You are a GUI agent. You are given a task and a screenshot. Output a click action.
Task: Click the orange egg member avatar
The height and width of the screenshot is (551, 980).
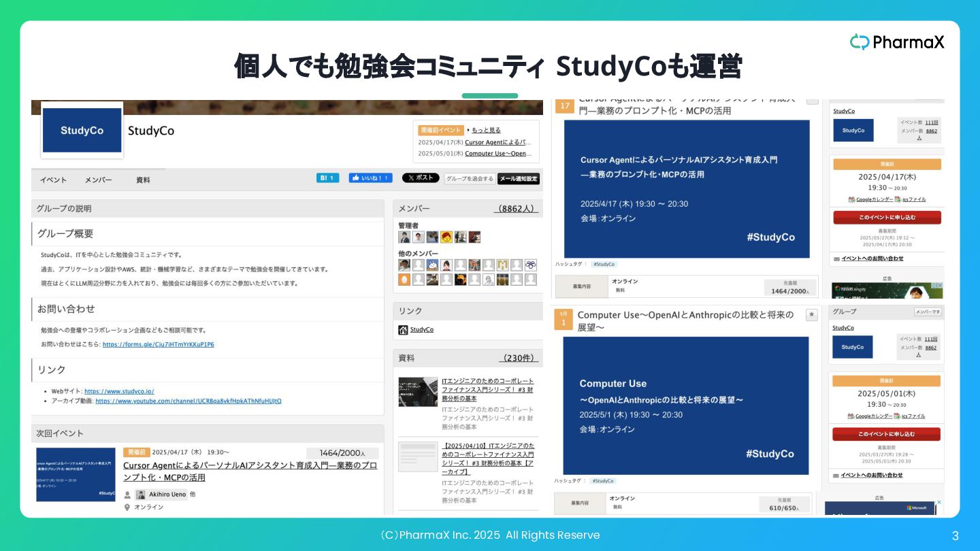coord(404,279)
